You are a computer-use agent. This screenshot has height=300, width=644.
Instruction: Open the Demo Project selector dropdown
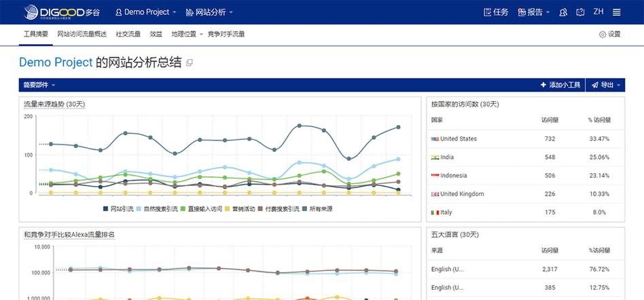(x=146, y=12)
